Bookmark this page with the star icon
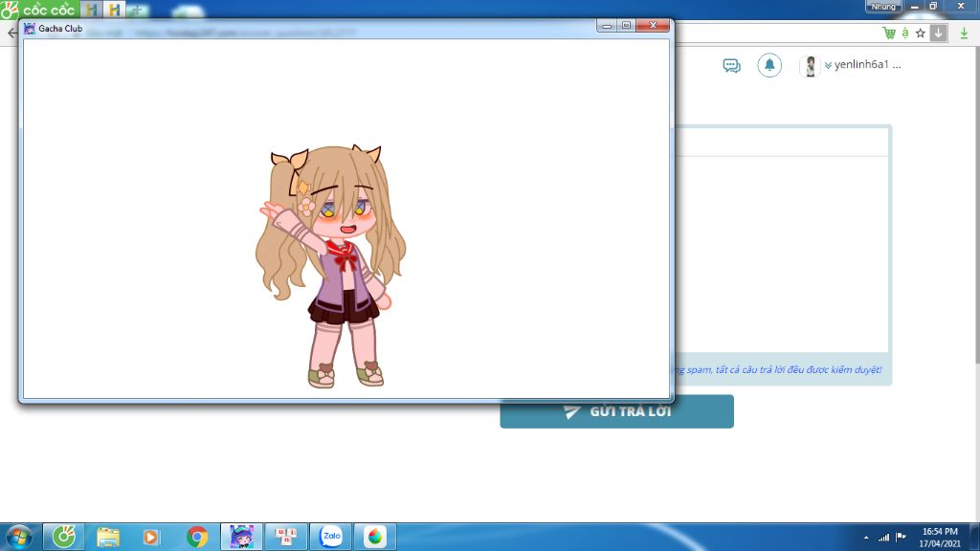Viewport: 980px width, 551px height. click(x=920, y=33)
